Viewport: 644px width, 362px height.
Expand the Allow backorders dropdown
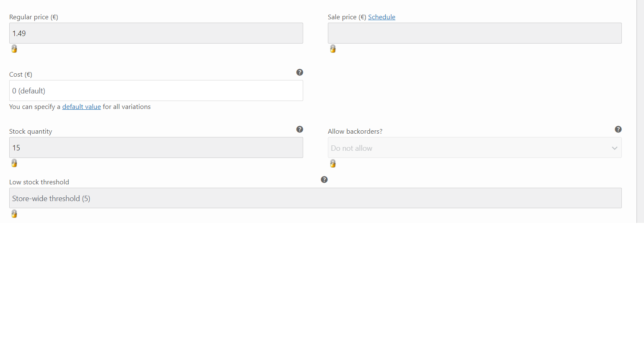click(475, 148)
